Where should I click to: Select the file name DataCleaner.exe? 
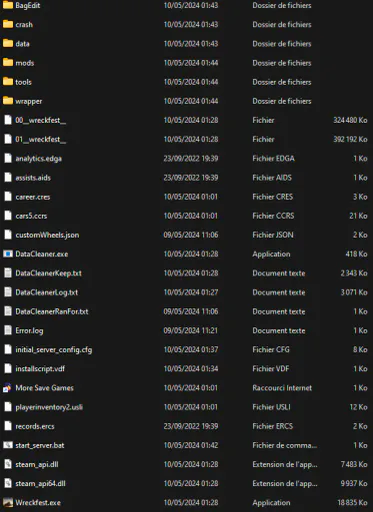point(42,254)
